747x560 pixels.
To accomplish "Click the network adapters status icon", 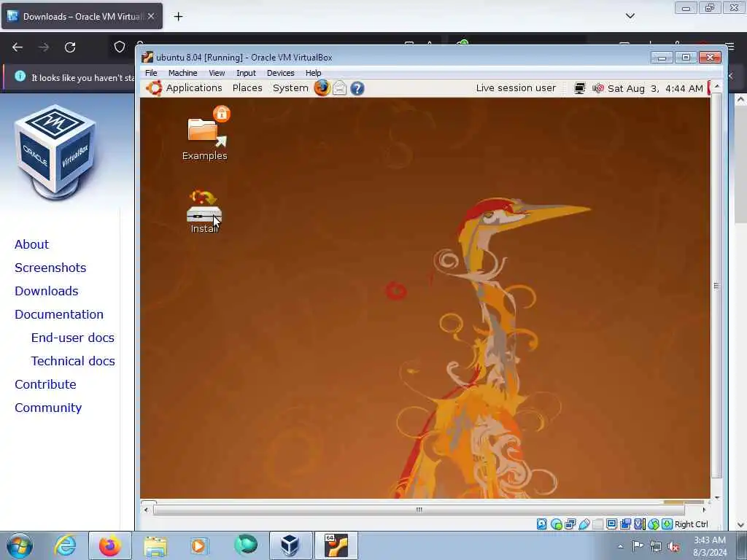I will (570, 524).
